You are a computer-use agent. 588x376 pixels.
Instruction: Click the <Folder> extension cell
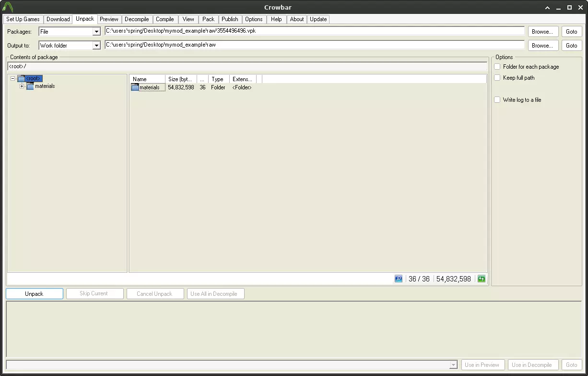[x=242, y=87]
